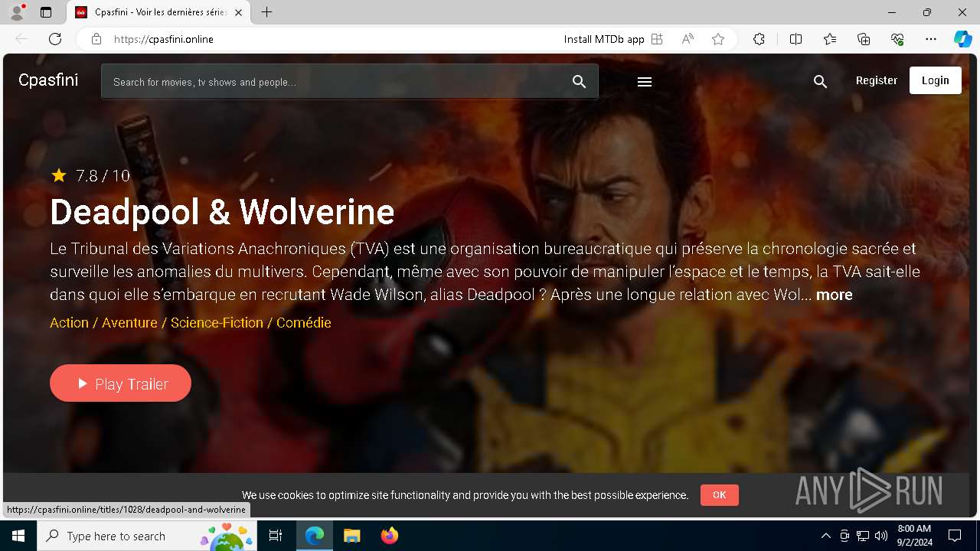980x551 pixels.
Task: Open Edge Settings and more menu
Action: tap(931, 39)
